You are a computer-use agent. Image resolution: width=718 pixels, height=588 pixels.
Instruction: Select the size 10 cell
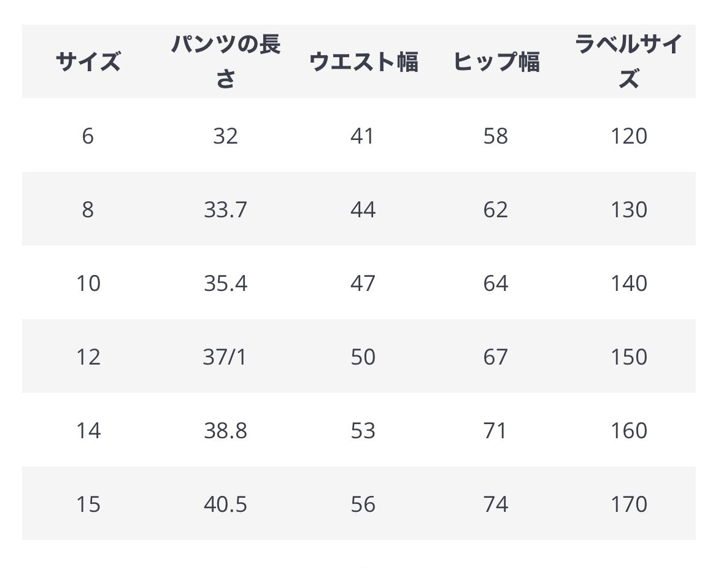coord(88,284)
